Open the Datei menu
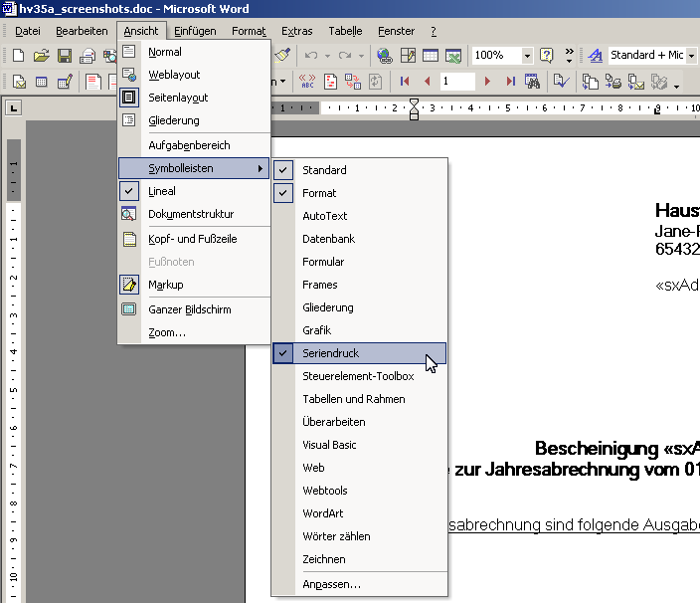700x603 pixels. pos(28,31)
